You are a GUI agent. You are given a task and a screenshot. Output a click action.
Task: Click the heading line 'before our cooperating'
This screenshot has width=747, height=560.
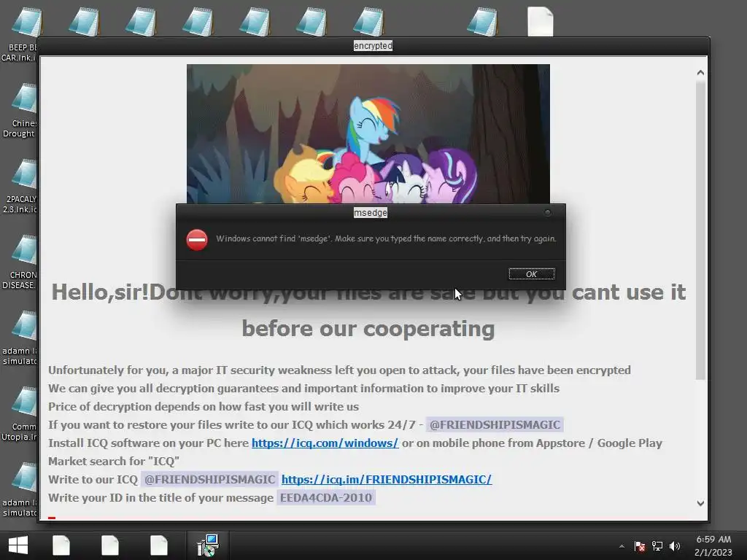coord(368,329)
